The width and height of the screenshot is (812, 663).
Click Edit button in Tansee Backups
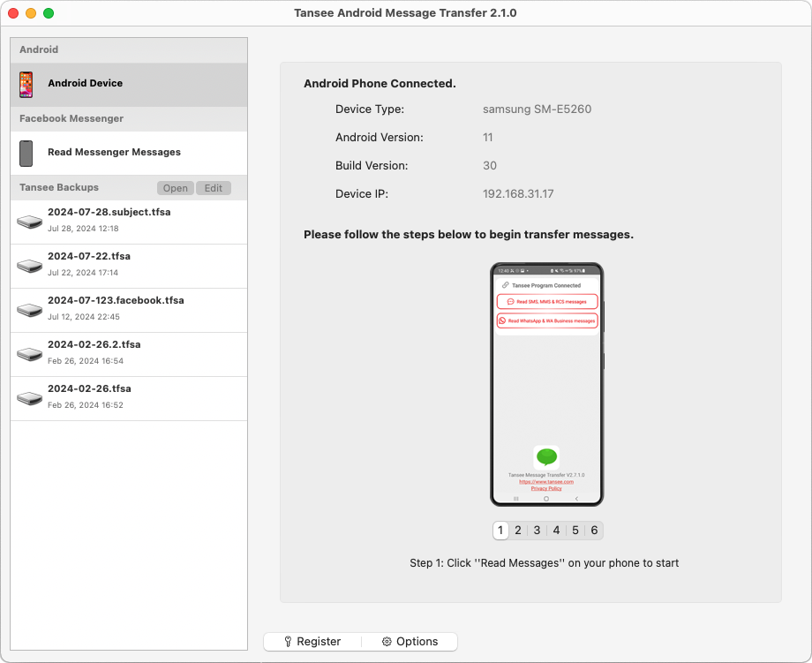(x=214, y=188)
